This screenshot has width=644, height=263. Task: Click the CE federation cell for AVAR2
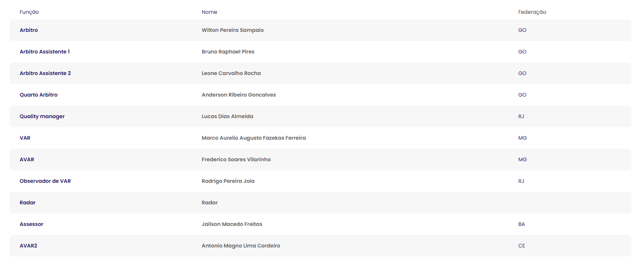pos(522,246)
